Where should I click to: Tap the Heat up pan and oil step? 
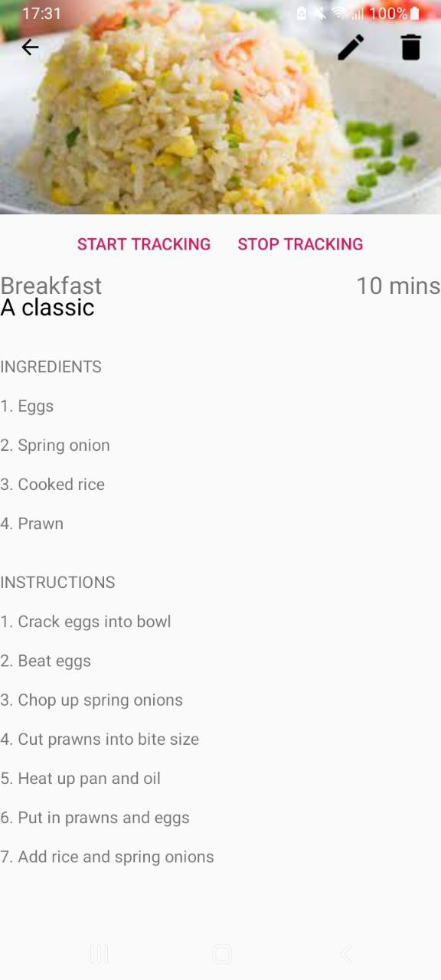tap(80, 779)
